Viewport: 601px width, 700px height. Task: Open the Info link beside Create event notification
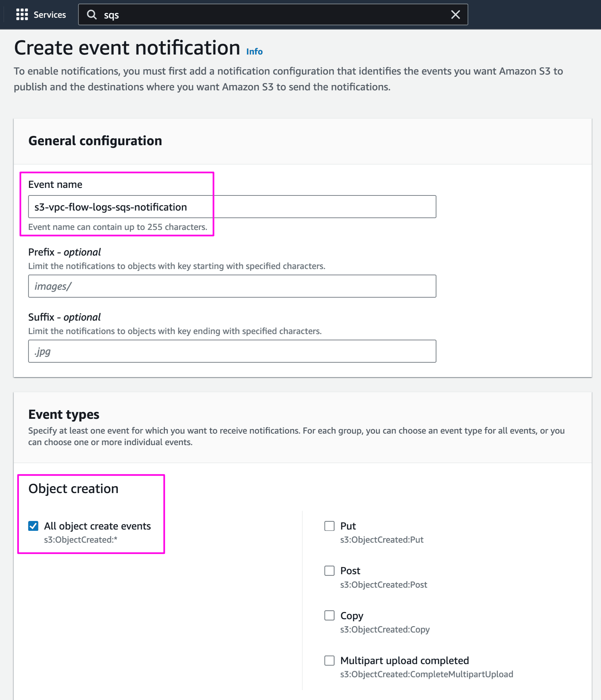coord(254,51)
